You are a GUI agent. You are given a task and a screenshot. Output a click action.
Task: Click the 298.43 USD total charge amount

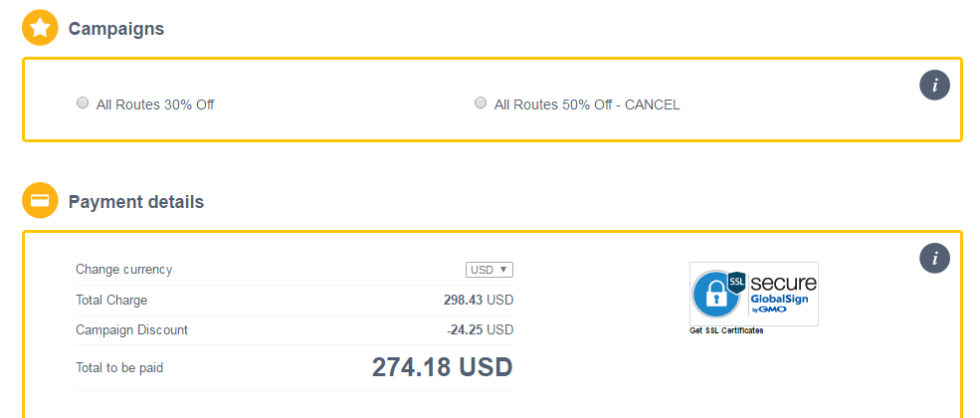coord(479,300)
